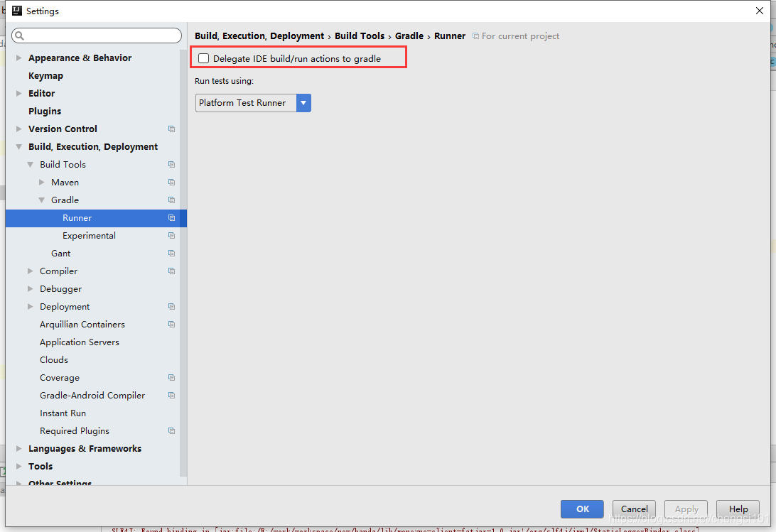Screen dimensions: 776x532
Task: Open Instant Run settings
Action: pyautogui.click(x=63, y=413)
